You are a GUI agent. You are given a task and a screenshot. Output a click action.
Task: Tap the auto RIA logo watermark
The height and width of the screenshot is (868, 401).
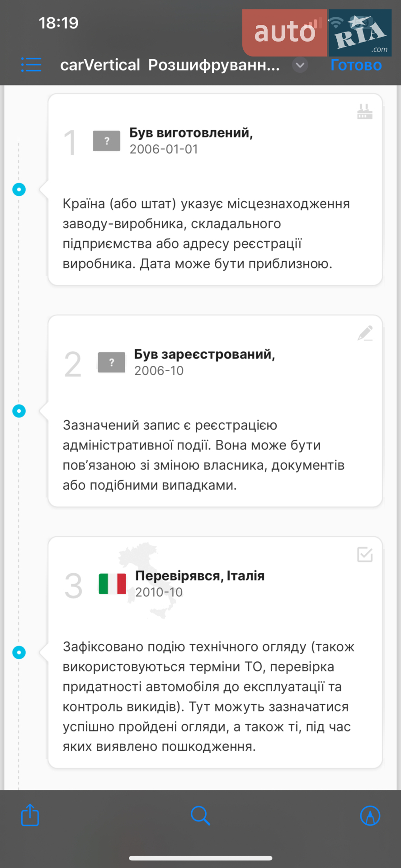[x=317, y=33]
